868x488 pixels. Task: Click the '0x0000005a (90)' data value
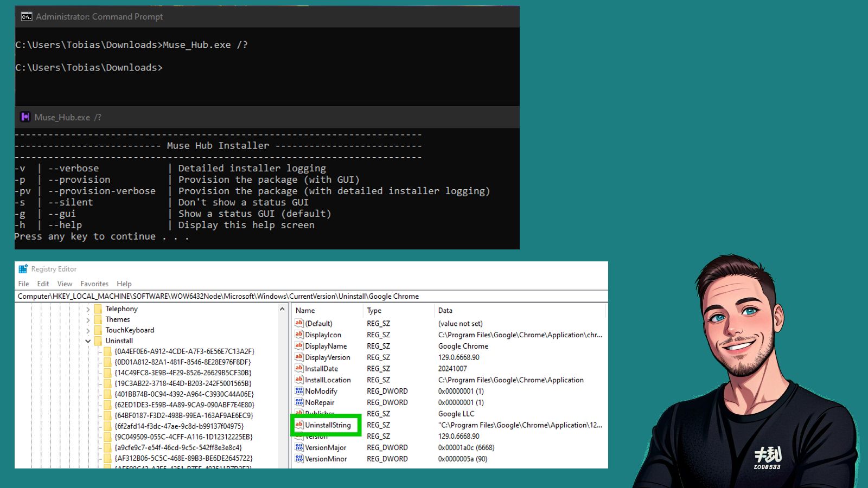point(463,459)
